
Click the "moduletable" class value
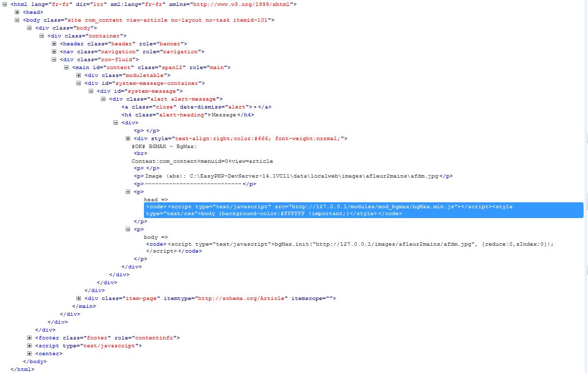(144, 75)
